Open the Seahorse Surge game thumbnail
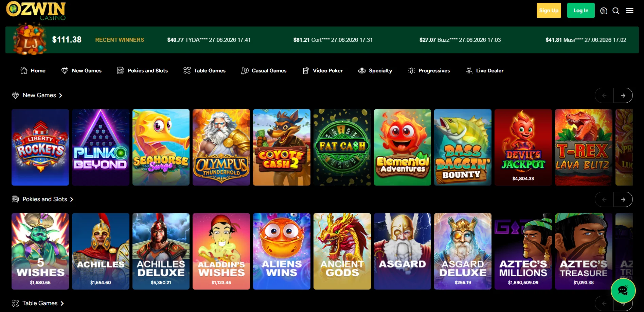The width and height of the screenshot is (644, 312). click(161, 147)
